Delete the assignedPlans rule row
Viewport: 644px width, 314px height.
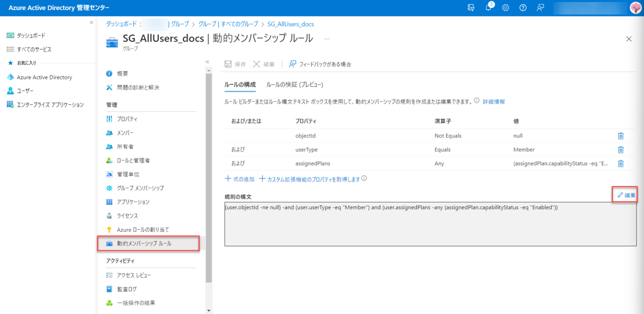[x=620, y=163]
